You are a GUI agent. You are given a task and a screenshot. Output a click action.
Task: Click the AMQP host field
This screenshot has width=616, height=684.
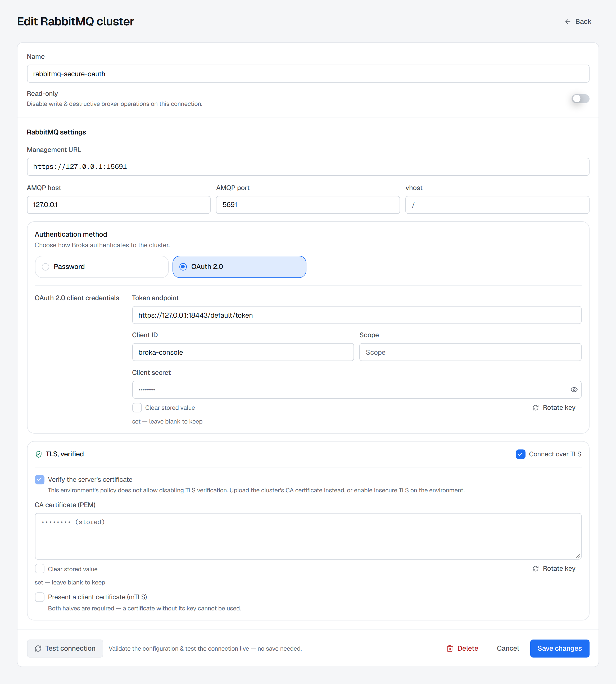pos(119,205)
